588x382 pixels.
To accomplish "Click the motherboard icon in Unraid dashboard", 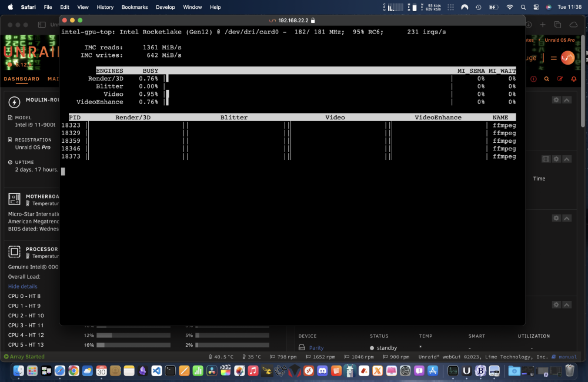I will 14,199.
